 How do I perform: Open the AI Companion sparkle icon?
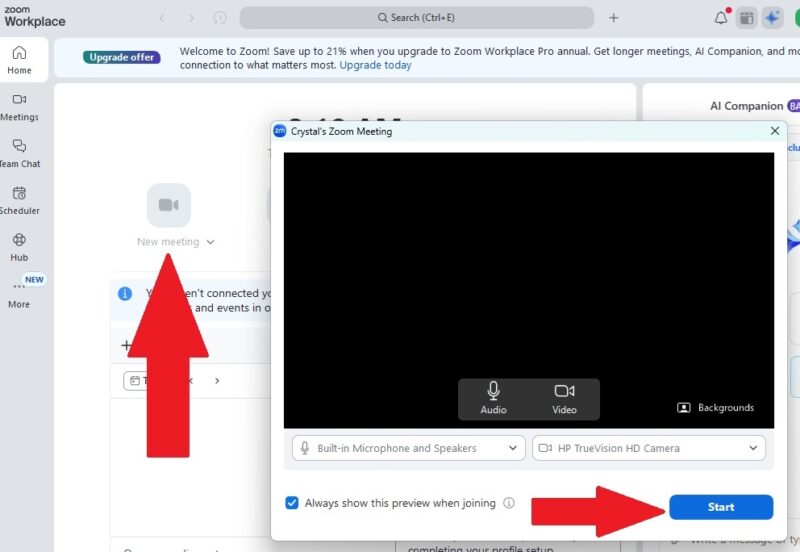pyautogui.click(x=772, y=18)
